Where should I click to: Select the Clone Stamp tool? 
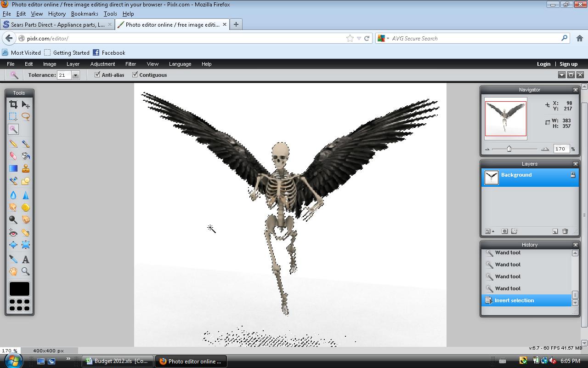click(x=26, y=169)
